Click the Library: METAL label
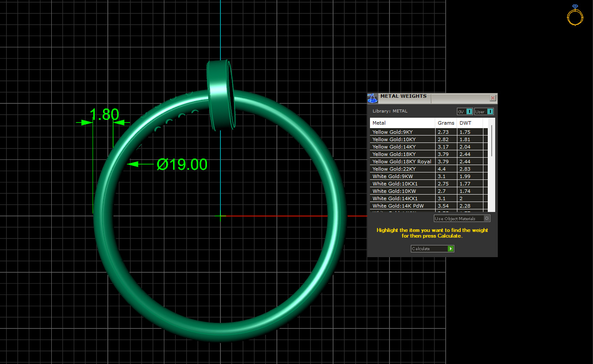 [390, 111]
